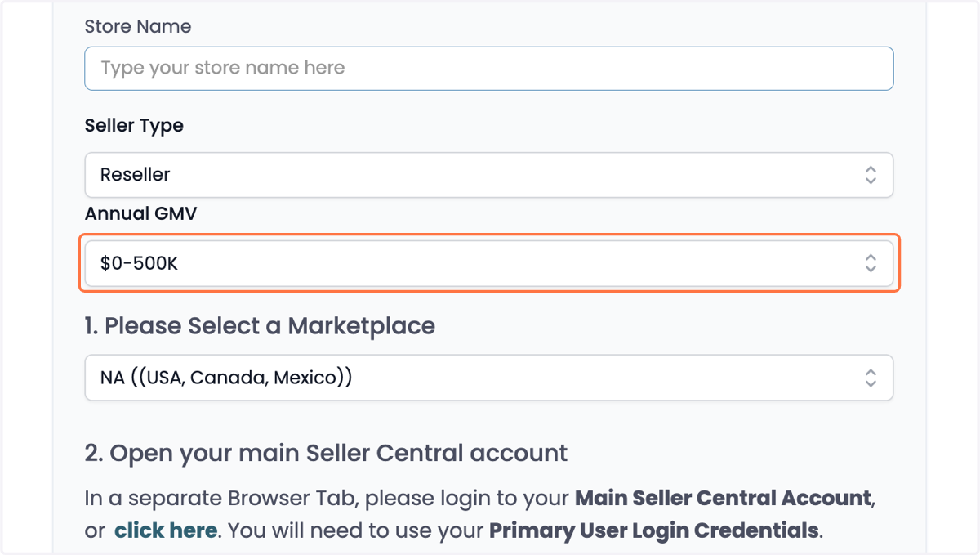
Task: Select the "Please Select a Marketplace" heading
Action: tap(260, 326)
